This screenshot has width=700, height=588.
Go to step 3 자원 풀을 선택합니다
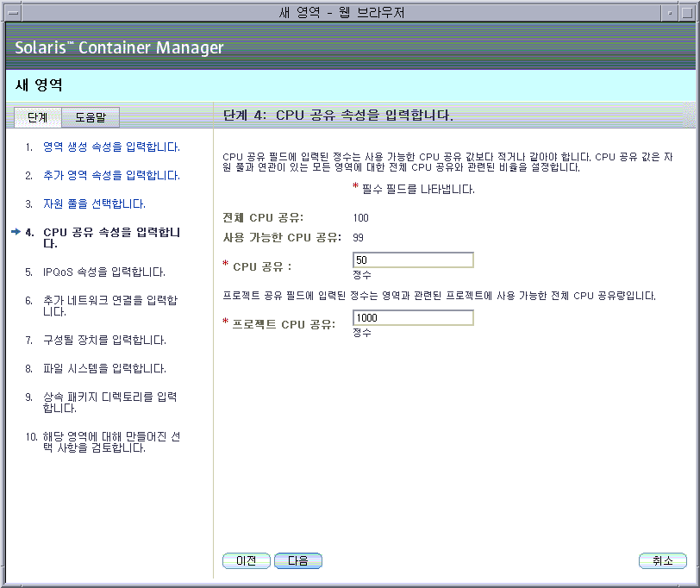(94, 204)
